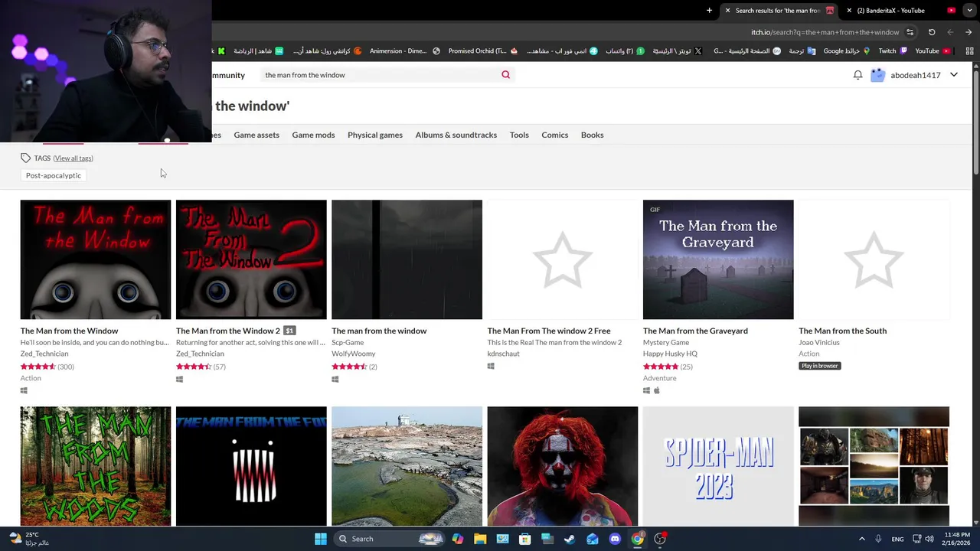Click the Adventure genre label

[x=660, y=378]
